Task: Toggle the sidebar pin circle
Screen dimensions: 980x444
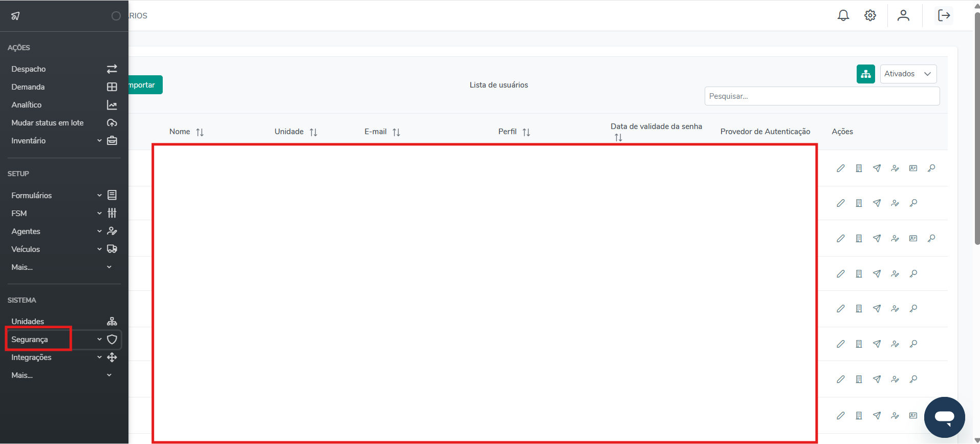Action: pos(116,16)
